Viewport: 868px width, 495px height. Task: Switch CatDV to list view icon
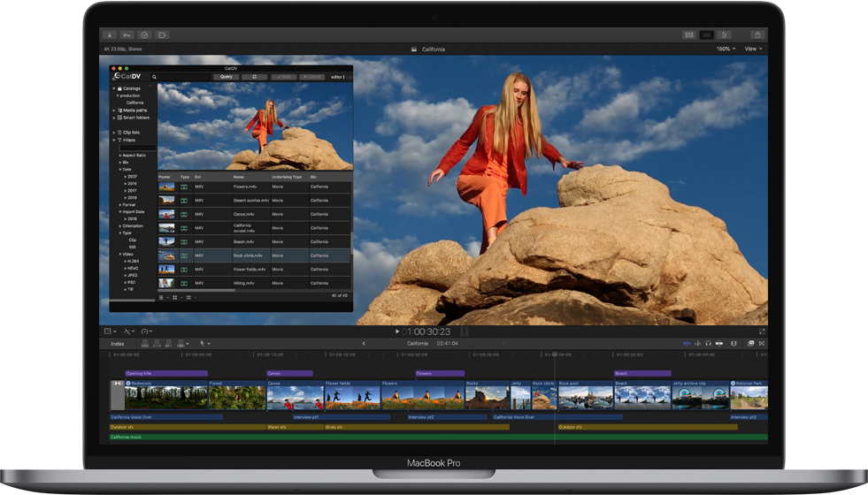(x=162, y=298)
